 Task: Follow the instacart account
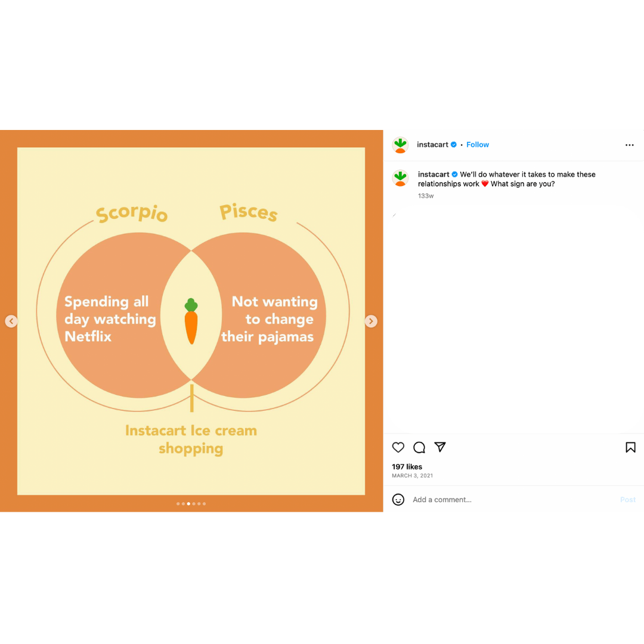point(477,144)
